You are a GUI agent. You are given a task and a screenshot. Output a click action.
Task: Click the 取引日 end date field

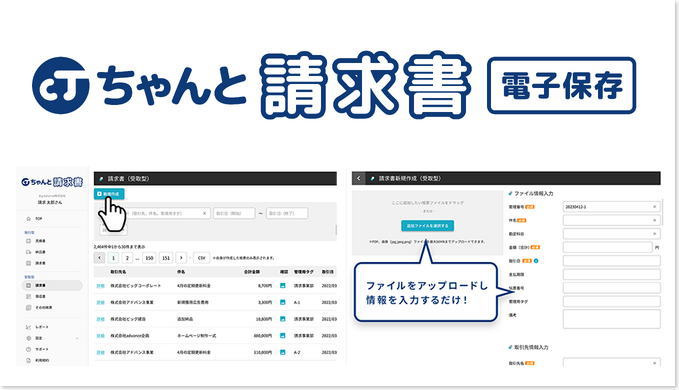coord(287,213)
